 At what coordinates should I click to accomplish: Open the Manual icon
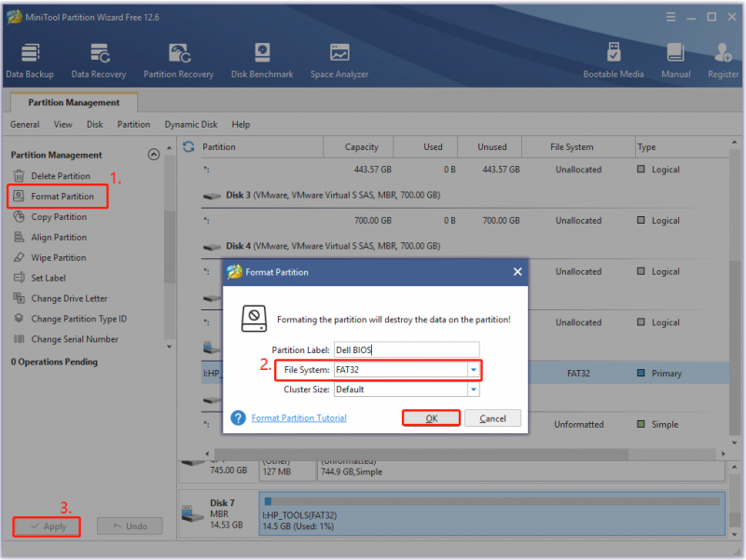(x=675, y=61)
